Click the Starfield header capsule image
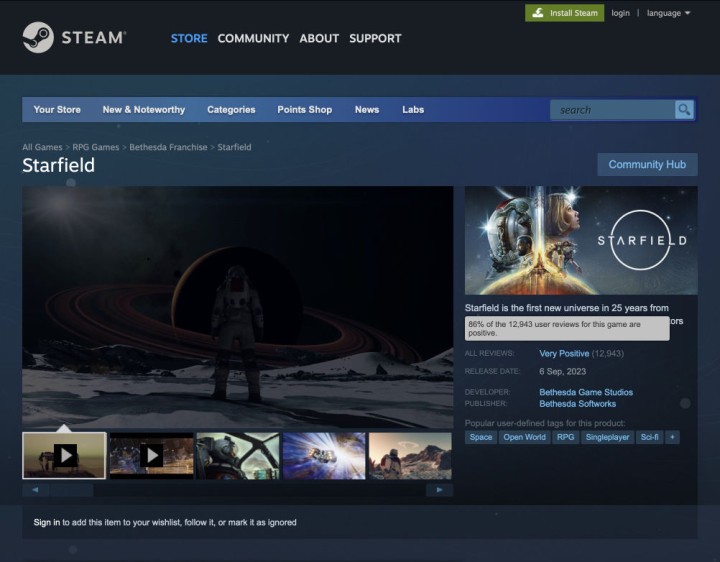720x562 pixels. coord(581,240)
